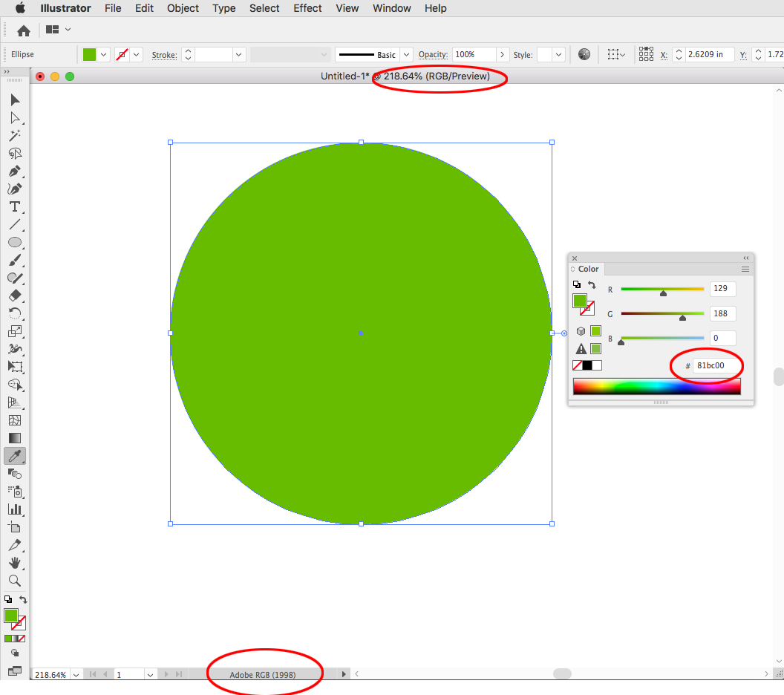Pick the Ellipse tool
Screen dimensions: 784x695
pos(15,243)
